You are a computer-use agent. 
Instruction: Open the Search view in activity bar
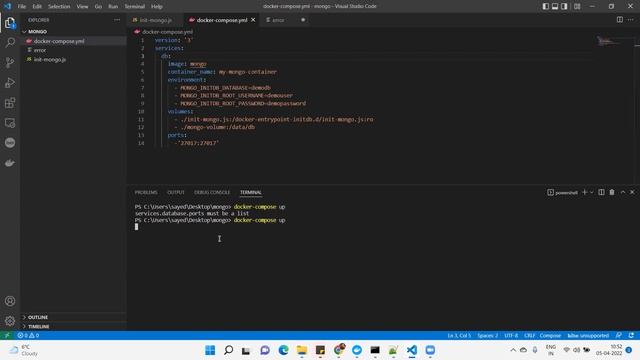pos(10,42)
